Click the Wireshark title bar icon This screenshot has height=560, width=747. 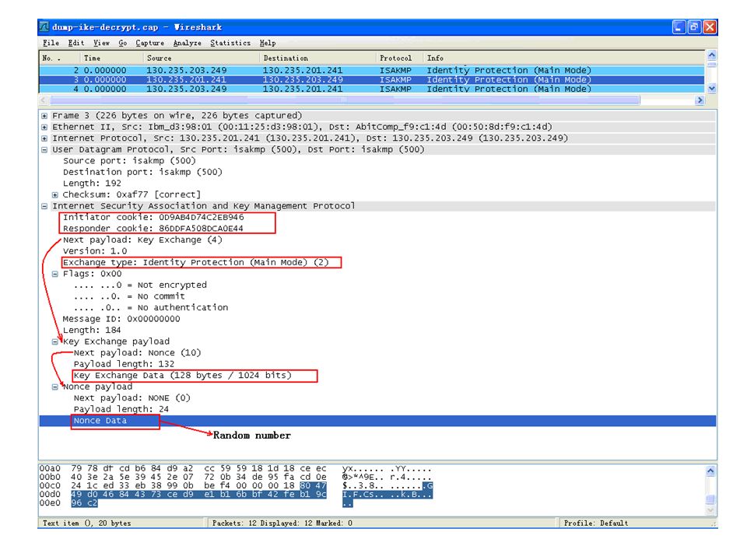click(x=44, y=26)
